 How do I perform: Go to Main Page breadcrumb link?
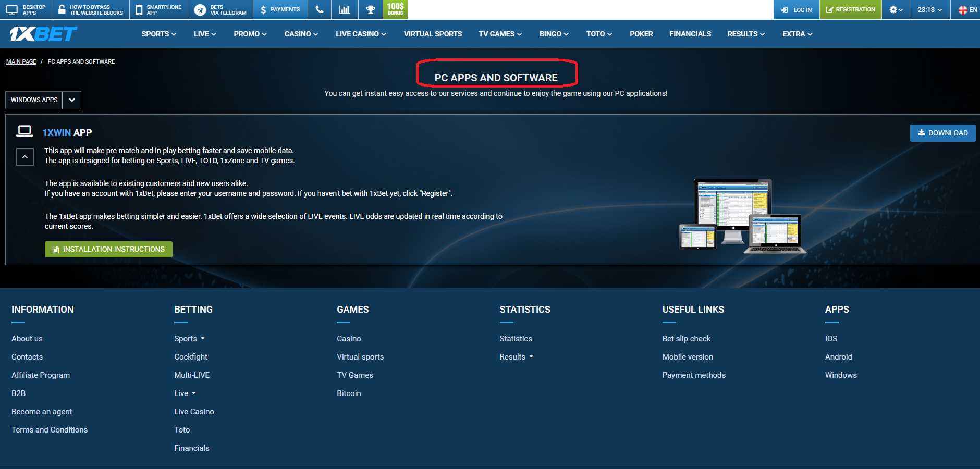[21, 61]
